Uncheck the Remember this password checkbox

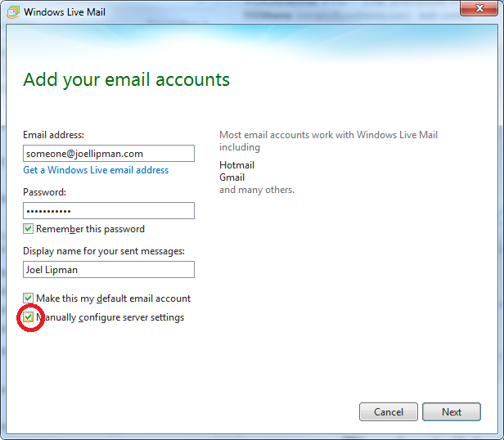(29, 229)
